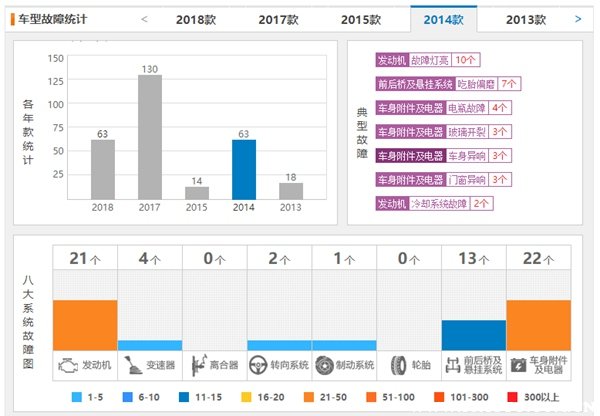The height and width of the screenshot is (416, 600).
Task: Choose the 轮胎 tire icon
Action: point(397,365)
